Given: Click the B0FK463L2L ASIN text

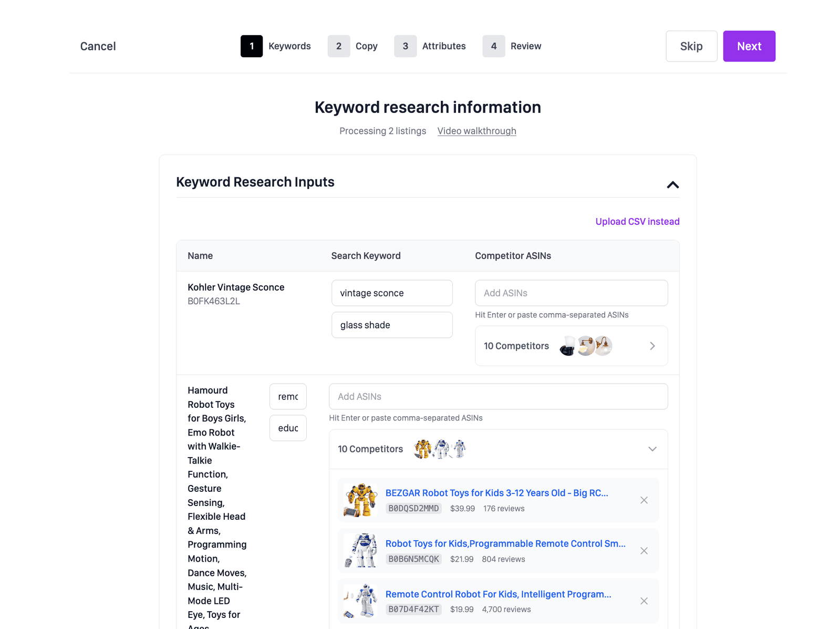Looking at the screenshot, I should coord(214,301).
